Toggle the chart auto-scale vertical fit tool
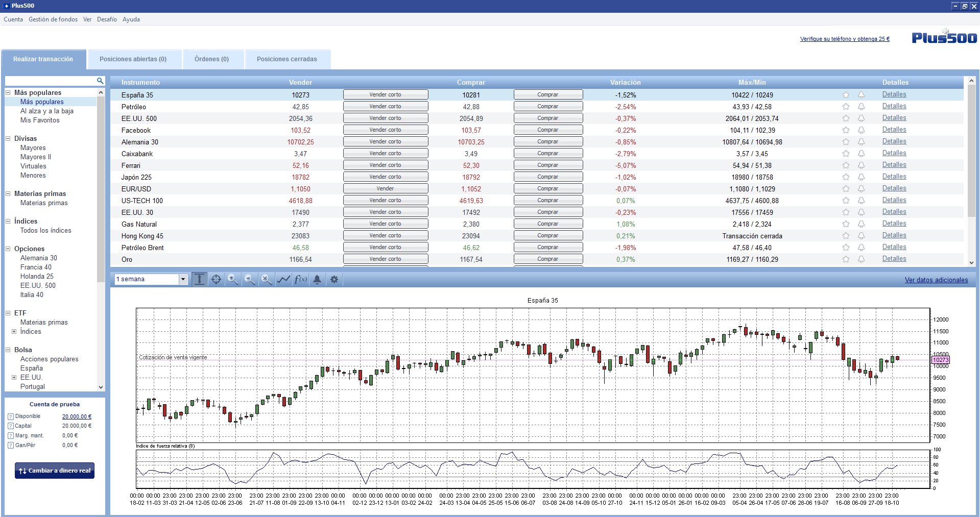The height and width of the screenshot is (517, 980). pos(200,279)
